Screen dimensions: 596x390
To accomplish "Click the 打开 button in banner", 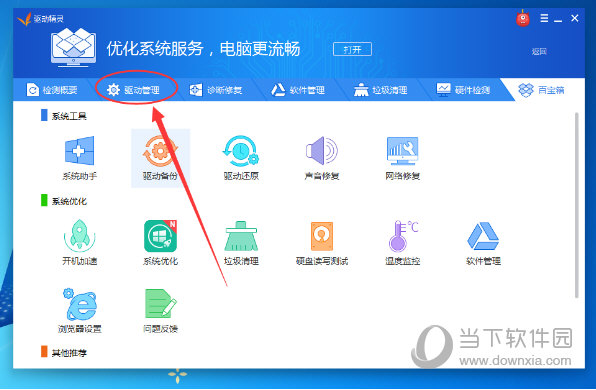I will [352, 49].
